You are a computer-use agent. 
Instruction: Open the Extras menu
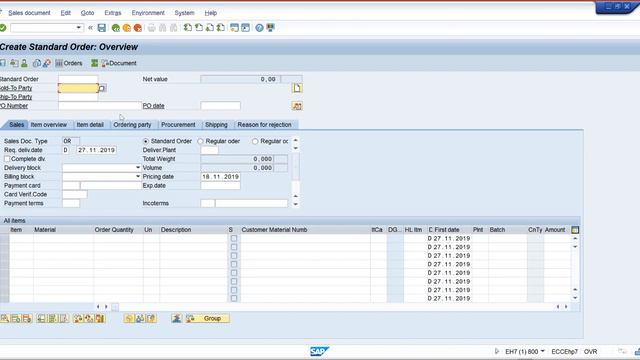pyautogui.click(x=113, y=13)
